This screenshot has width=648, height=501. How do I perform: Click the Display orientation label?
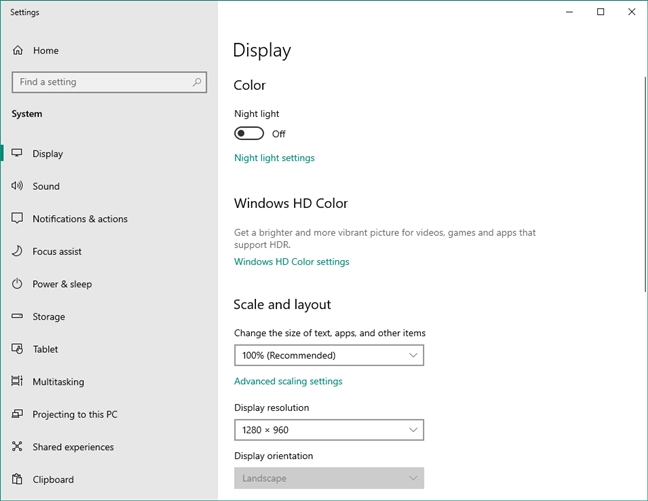(274, 456)
